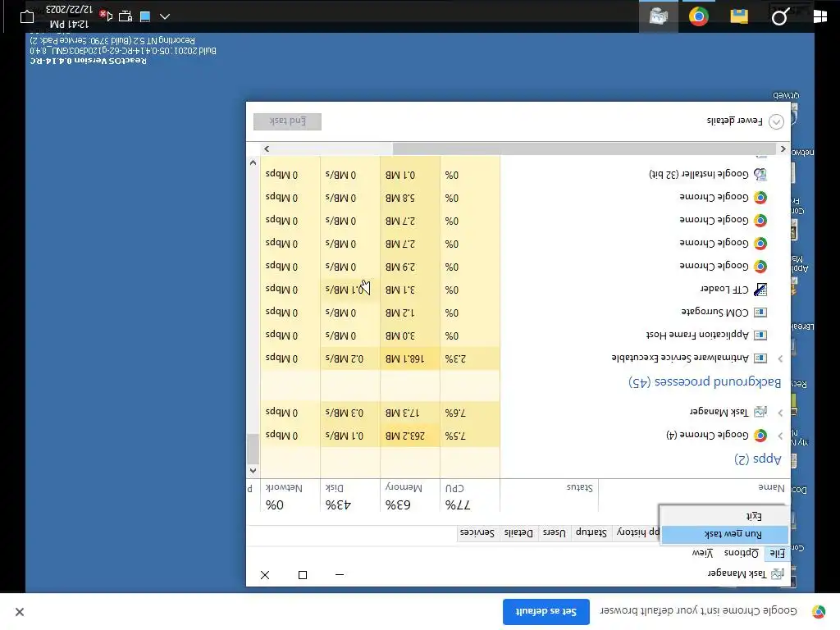Click Task Manager title bar icon
This screenshot has width=840, height=630.
[x=778, y=574]
